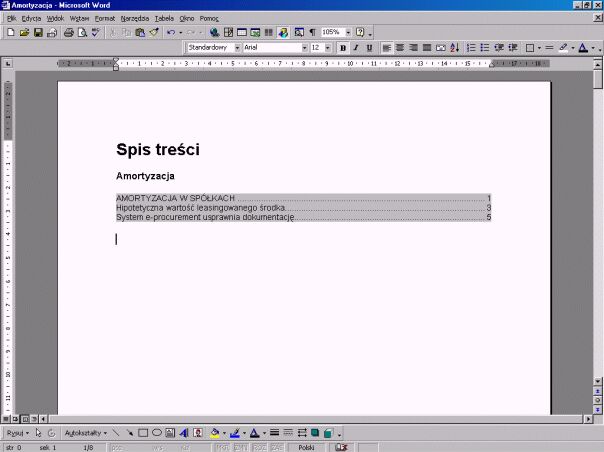The image size is (604, 452).
Task: Insert WordArt from drawing toolbar
Action: [184, 433]
